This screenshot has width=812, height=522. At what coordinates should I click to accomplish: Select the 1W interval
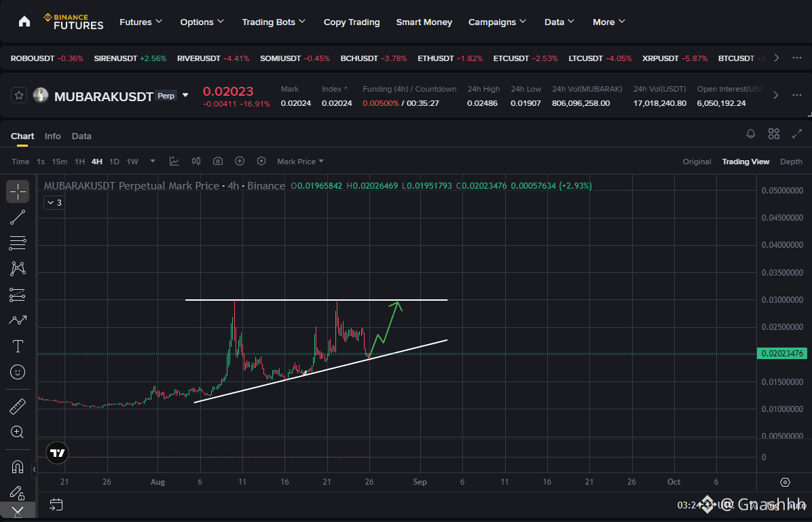point(132,162)
